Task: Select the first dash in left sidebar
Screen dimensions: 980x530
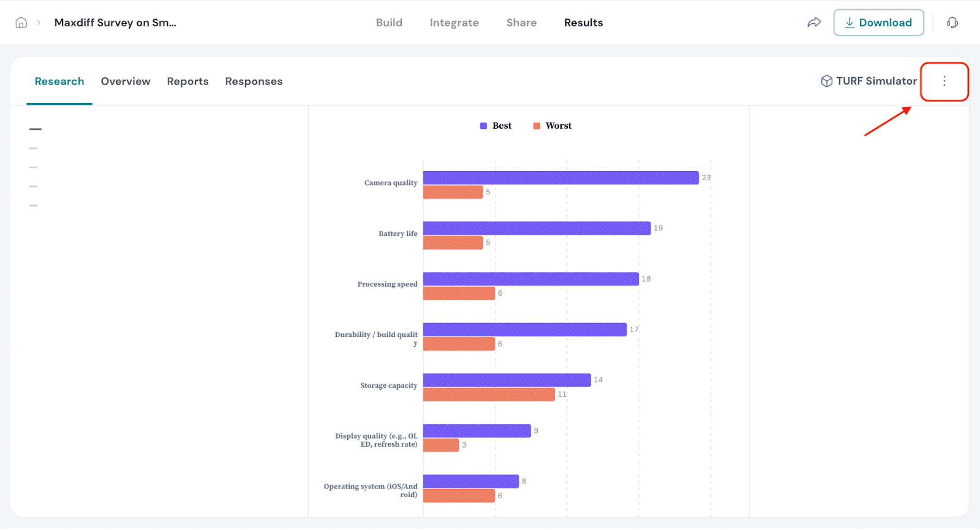Action: [36, 129]
